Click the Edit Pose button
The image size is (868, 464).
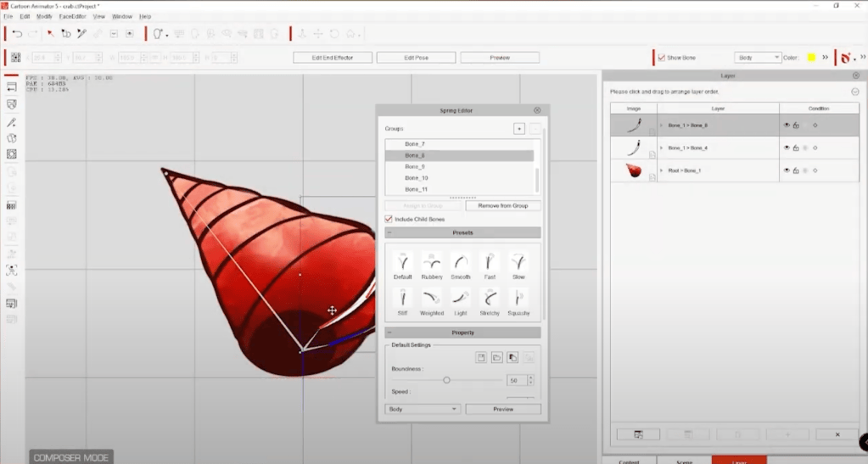[x=417, y=58]
